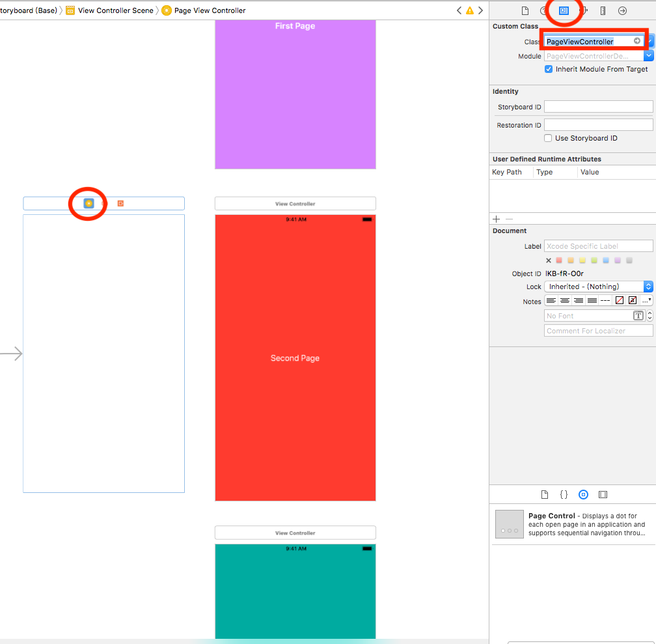This screenshot has width=656, height=644.
Task: Open the Attributes inspector
Action: coord(583,10)
